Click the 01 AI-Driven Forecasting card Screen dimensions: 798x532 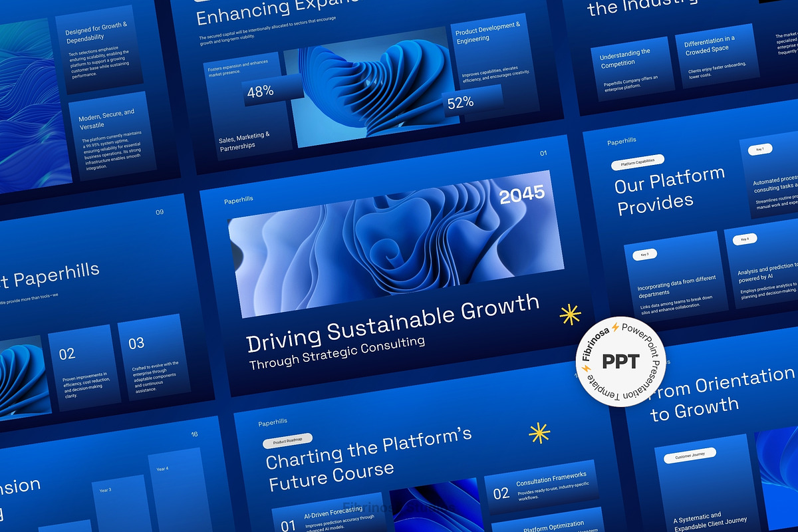click(328, 513)
